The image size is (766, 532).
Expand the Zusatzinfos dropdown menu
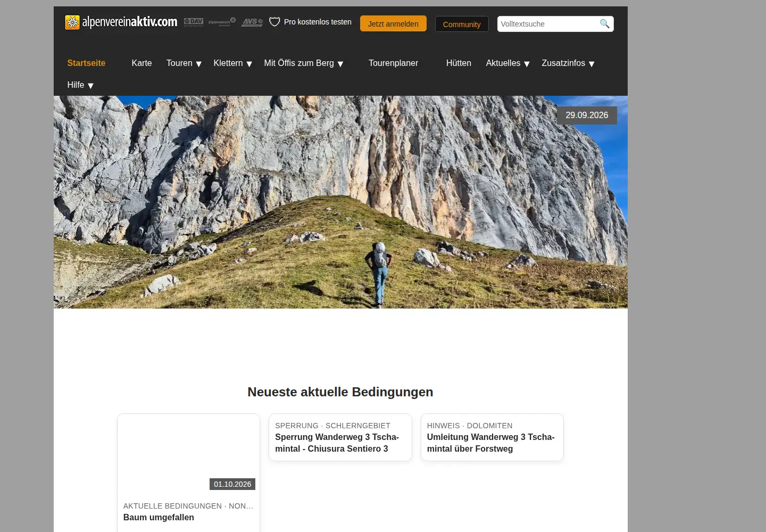568,63
